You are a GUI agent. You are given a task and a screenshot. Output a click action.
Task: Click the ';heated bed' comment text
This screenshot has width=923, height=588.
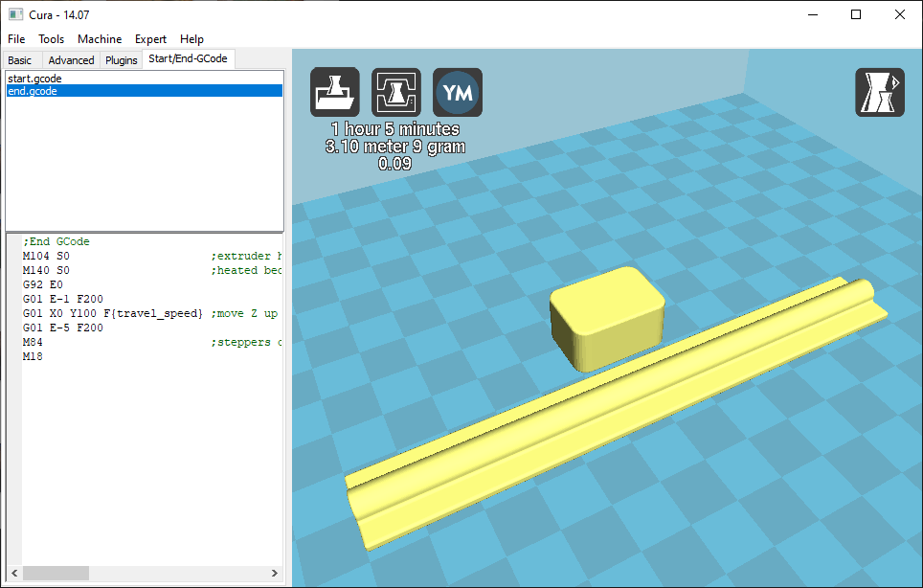[246, 270]
